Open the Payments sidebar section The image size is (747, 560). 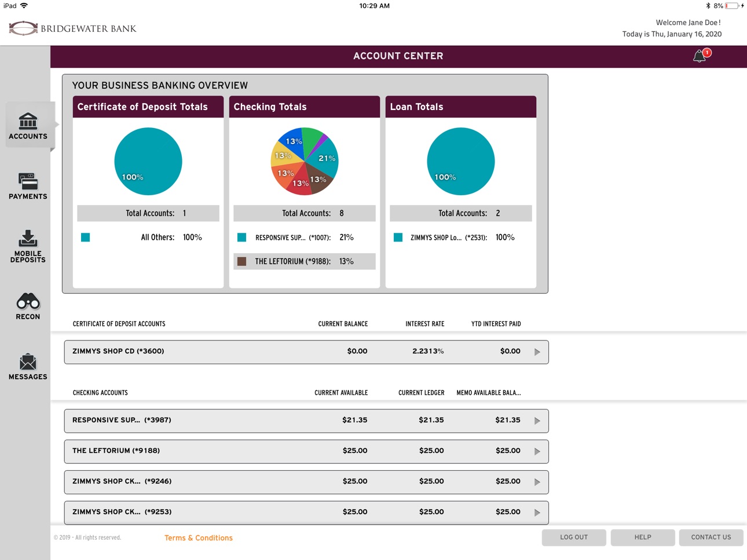[x=28, y=186]
